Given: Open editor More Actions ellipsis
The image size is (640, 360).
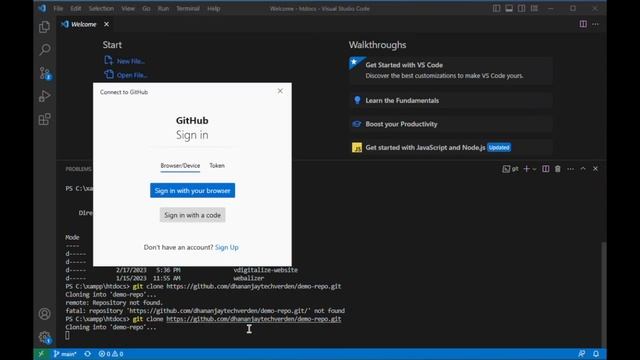Looking at the screenshot, I should click(596, 24).
